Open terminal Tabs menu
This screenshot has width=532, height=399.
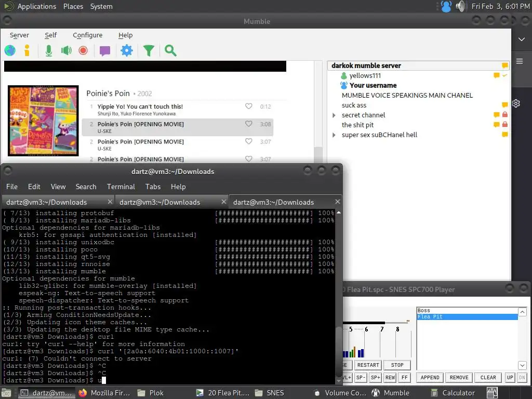pyautogui.click(x=153, y=187)
